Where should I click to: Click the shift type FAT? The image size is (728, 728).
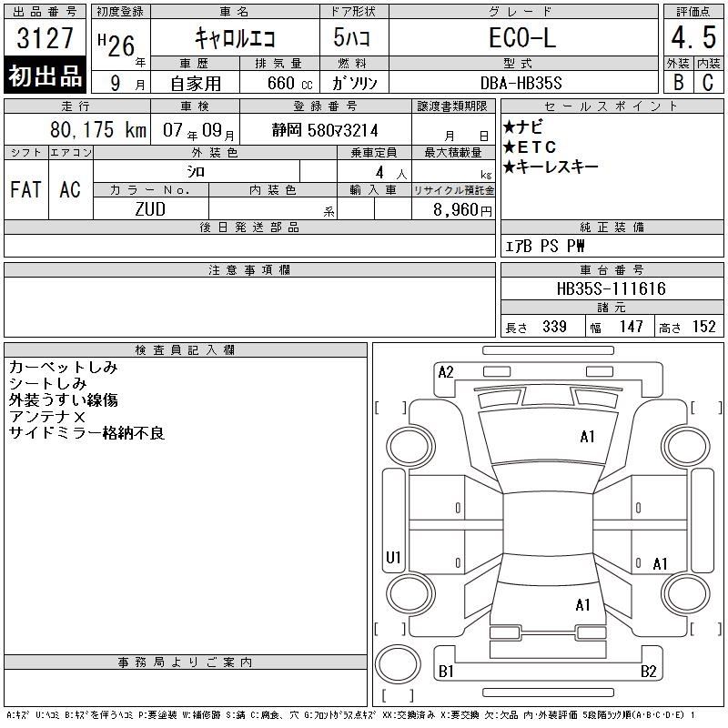[25, 189]
